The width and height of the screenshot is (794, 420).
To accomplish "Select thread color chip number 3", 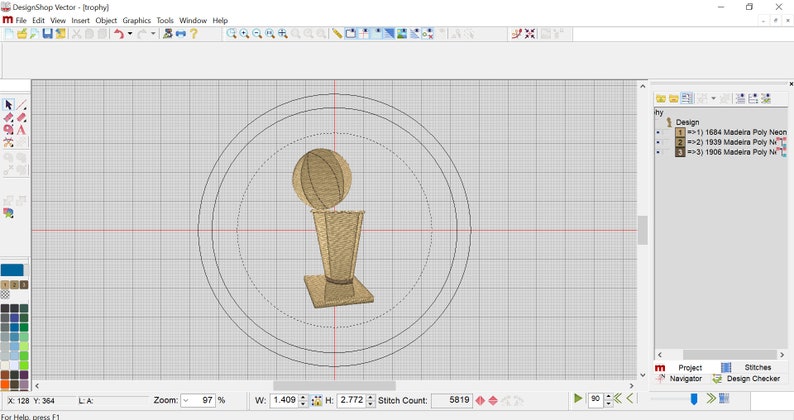I will 24,285.
